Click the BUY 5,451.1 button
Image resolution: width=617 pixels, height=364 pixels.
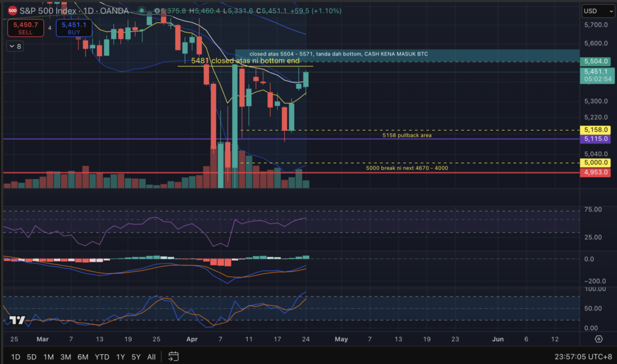point(74,28)
